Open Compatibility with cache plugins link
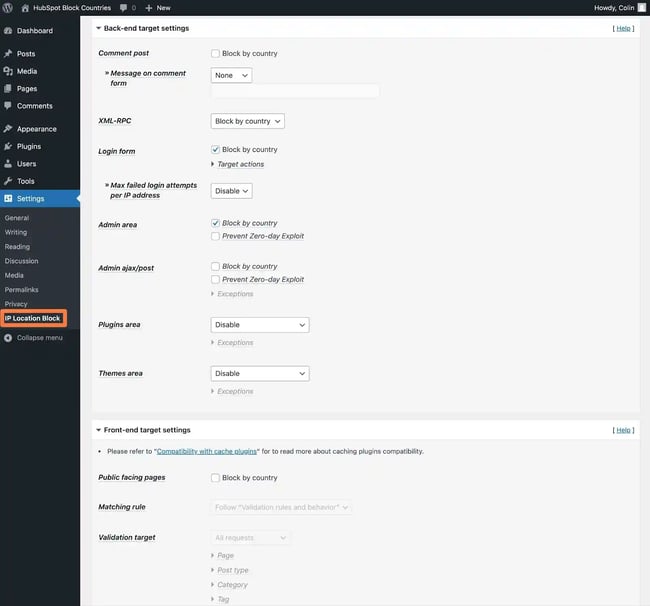Image resolution: width=650 pixels, height=606 pixels. point(206,451)
